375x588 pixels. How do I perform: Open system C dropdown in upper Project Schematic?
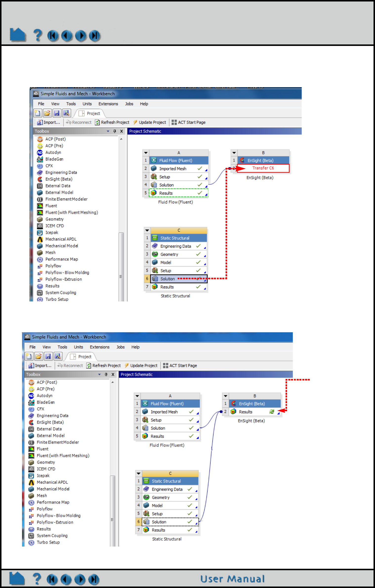(x=147, y=230)
